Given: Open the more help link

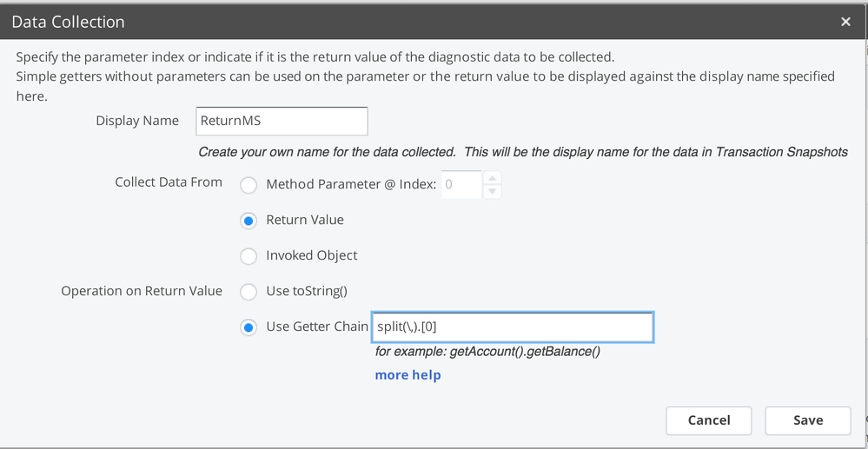Looking at the screenshot, I should (407, 375).
